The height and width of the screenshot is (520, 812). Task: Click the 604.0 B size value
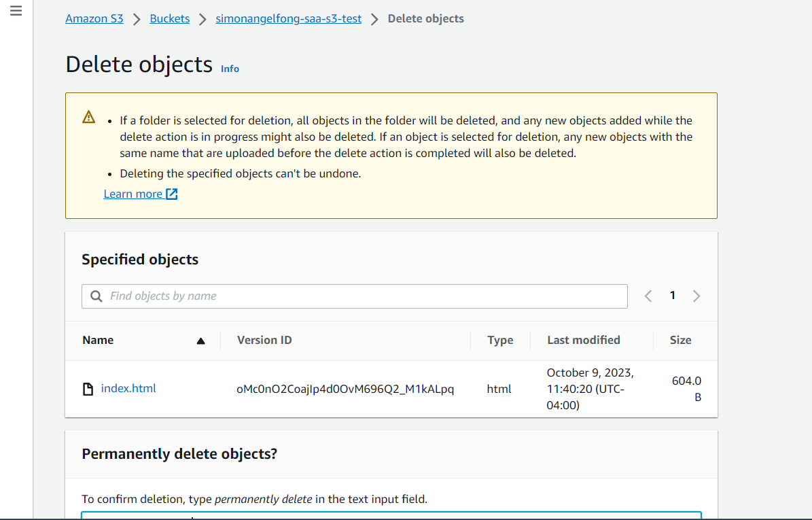[687, 389]
